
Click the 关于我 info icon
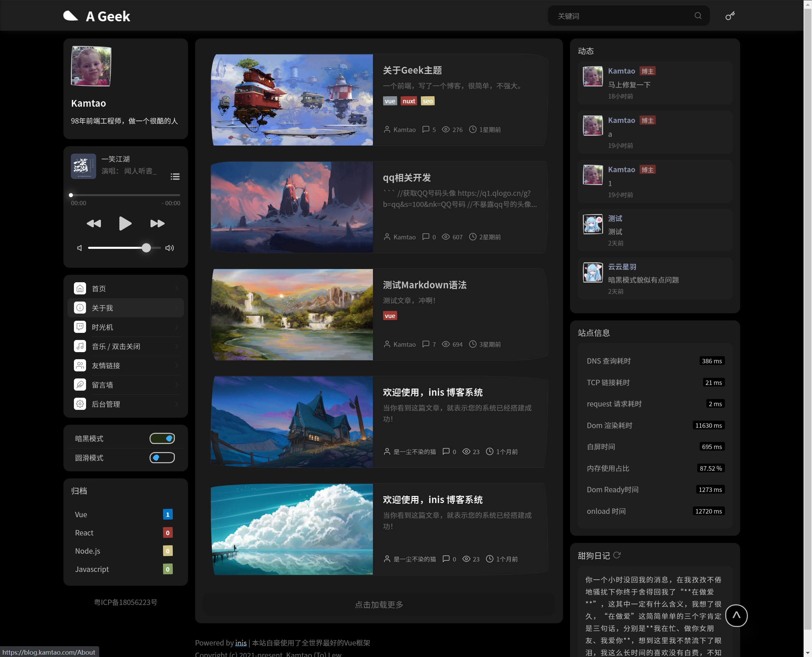click(x=80, y=308)
